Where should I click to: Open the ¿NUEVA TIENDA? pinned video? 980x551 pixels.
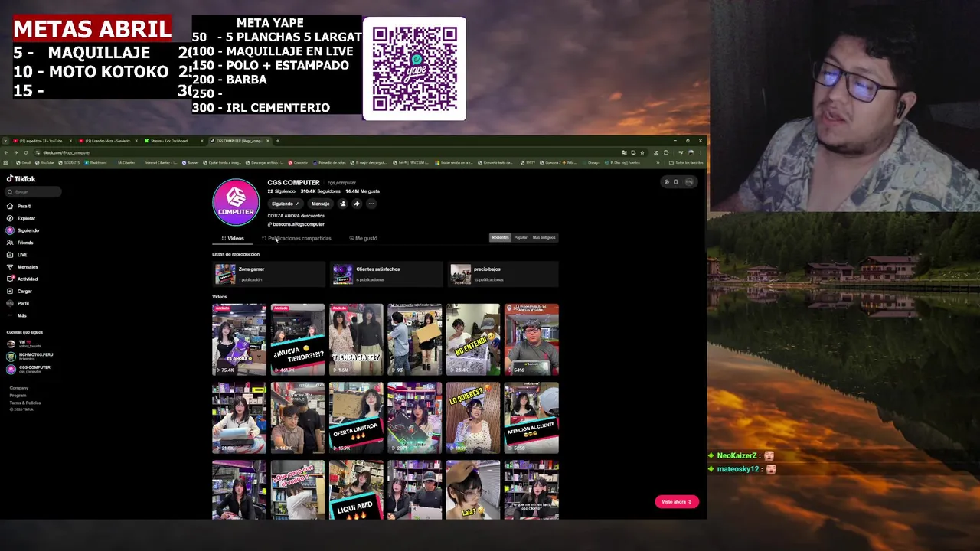(298, 339)
